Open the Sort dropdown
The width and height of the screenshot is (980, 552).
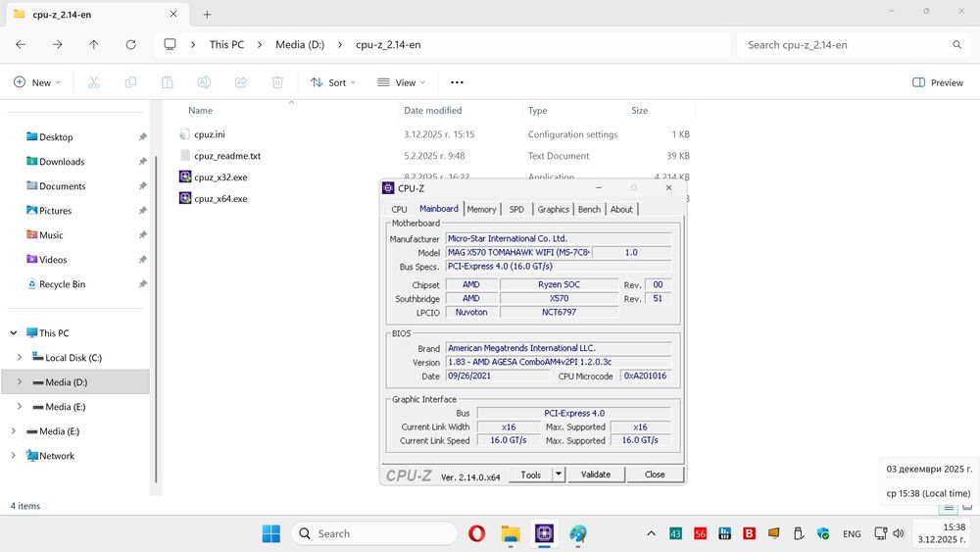pyautogui.click(x=333, y=82)
